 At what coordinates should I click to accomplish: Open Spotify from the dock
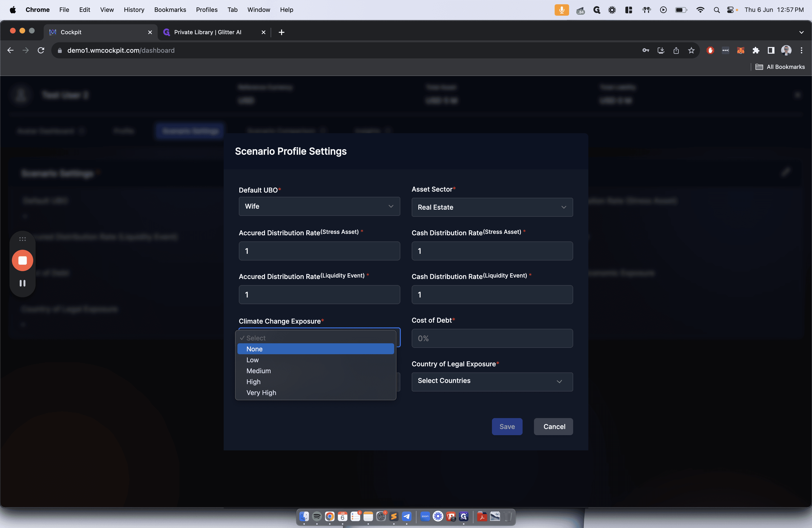pos(317,516)
